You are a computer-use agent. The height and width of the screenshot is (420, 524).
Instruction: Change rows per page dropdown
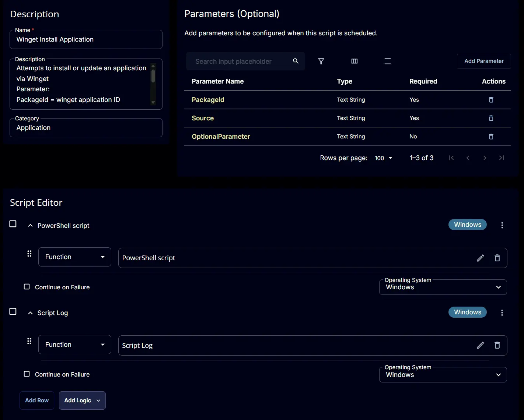click(x=384, y=158)
